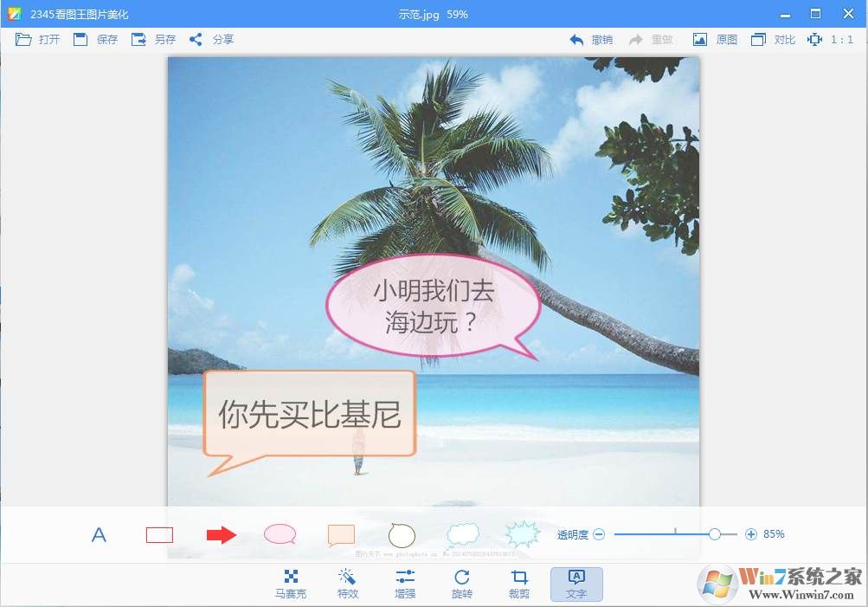Undo last edit with 撤销
Screen dimensions: 868x607
pyautogui.click(x=591, y=40)
